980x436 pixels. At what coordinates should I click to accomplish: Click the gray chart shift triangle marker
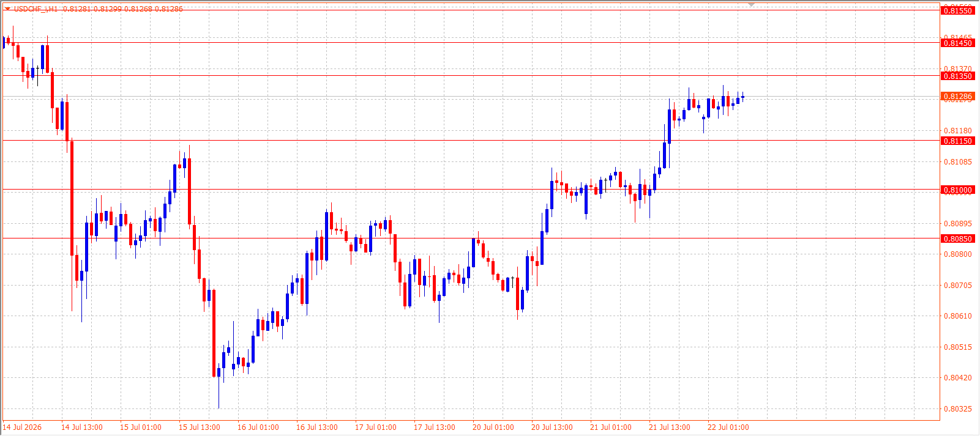(752, 5)
